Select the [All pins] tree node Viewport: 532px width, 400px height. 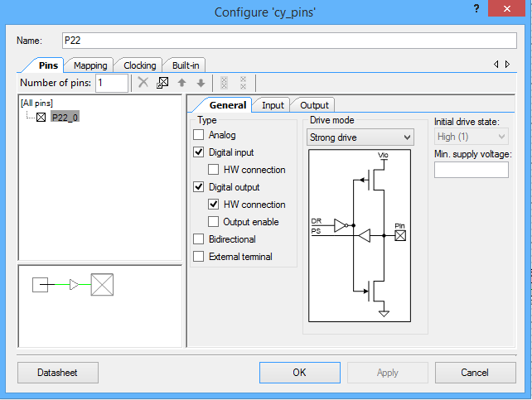36,103
